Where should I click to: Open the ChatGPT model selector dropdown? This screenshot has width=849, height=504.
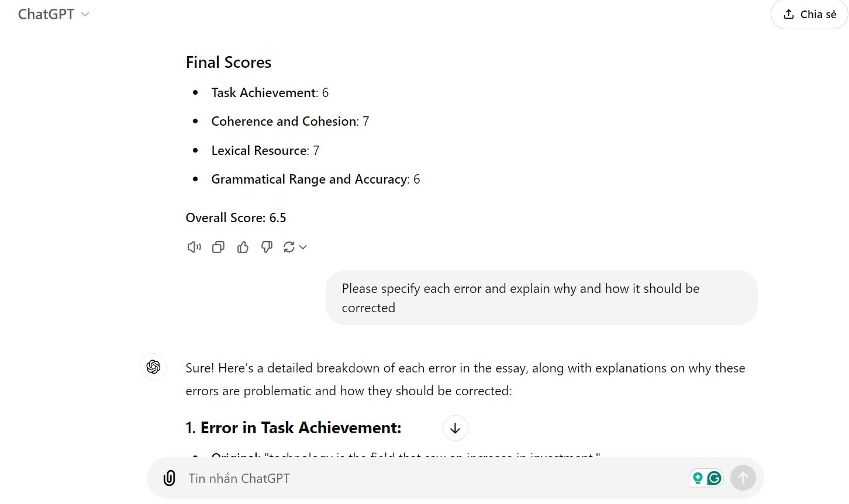pos(53,14)
